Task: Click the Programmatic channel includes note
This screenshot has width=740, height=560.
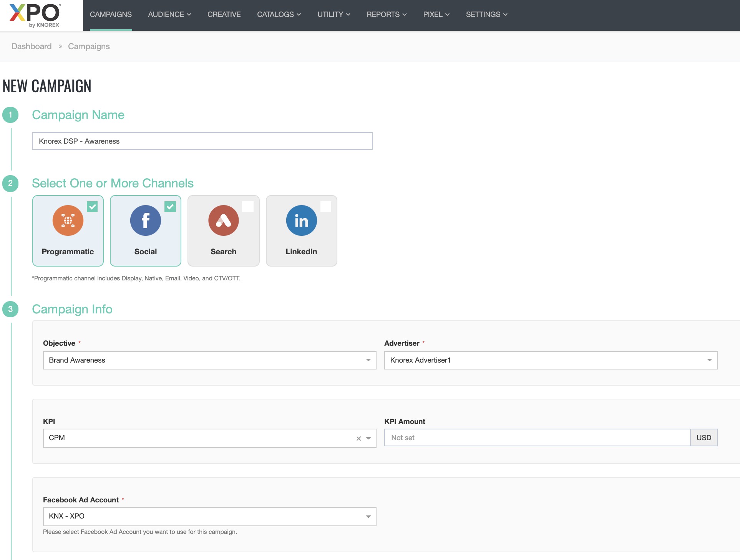Action: pos(136,278)
